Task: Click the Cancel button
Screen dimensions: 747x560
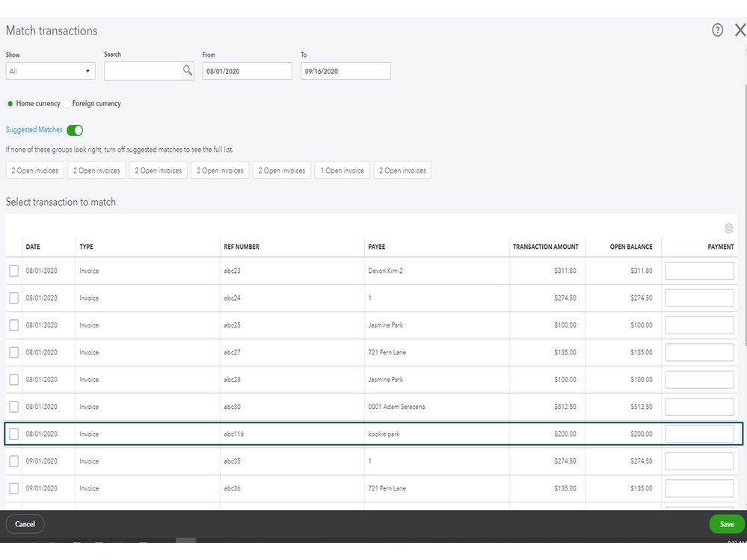Action: [x=25, y=524]
